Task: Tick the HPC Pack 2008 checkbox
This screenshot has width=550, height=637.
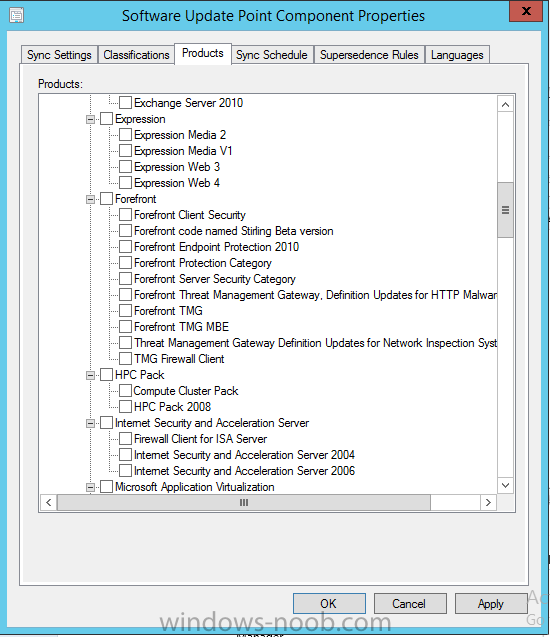Action: point(126,407)
